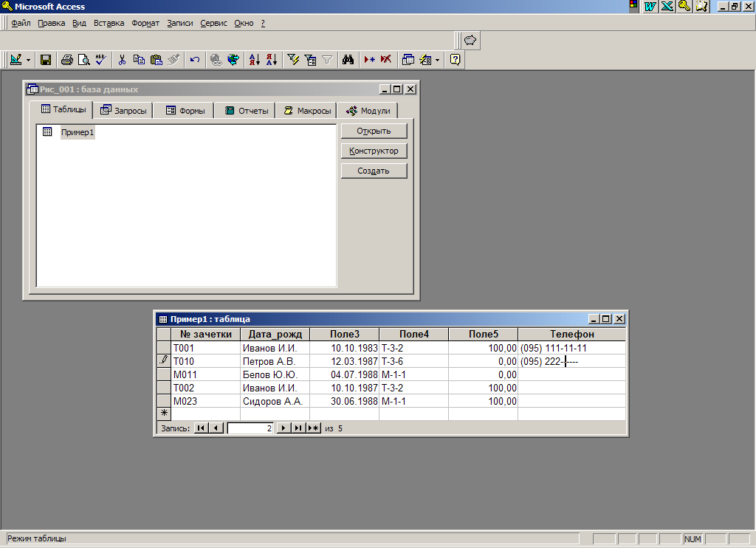
Task: Select the Таблицы tab
Action: pyautogui.click(x=63, y=109)
